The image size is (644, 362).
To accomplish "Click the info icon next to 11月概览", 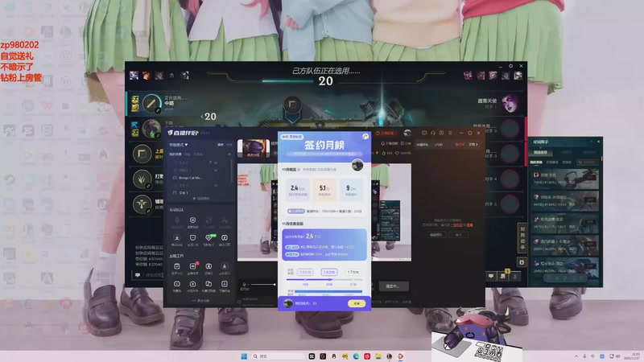I will (299, 169).
